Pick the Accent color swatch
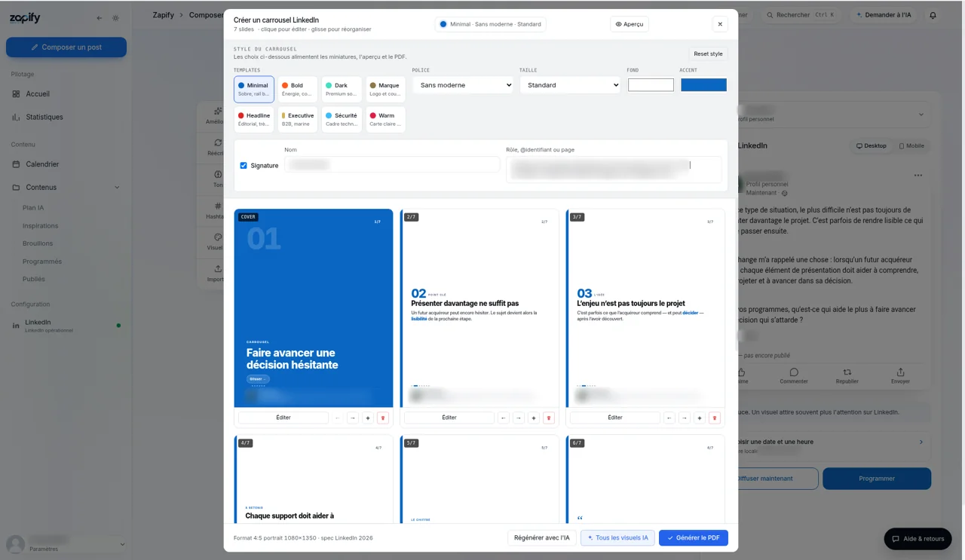Image resolution: width=965 pixels, height=560 pixels. coord(703,85)
